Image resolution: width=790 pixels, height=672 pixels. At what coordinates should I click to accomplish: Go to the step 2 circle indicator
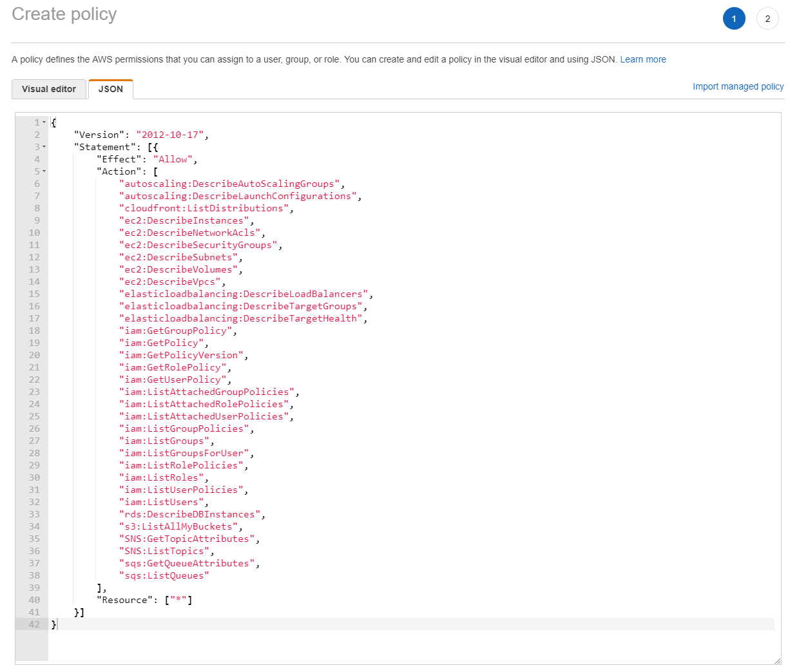(767, 19)
